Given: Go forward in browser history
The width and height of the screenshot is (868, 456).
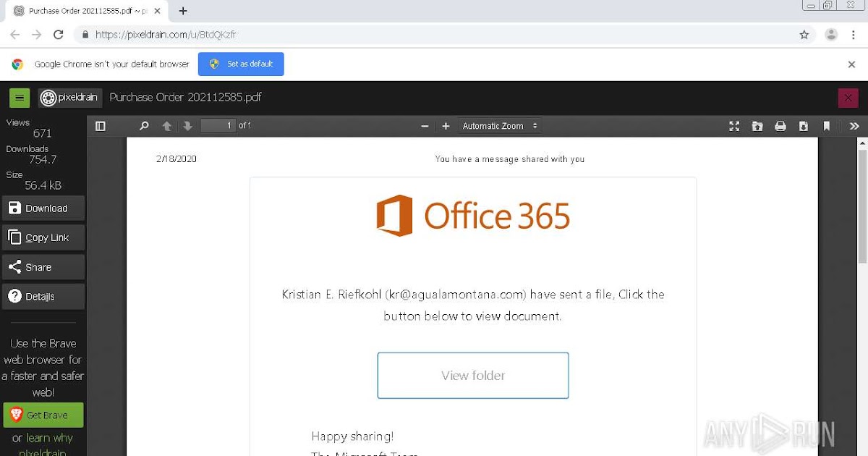Looking at the screenshot, I should point(36,35).
